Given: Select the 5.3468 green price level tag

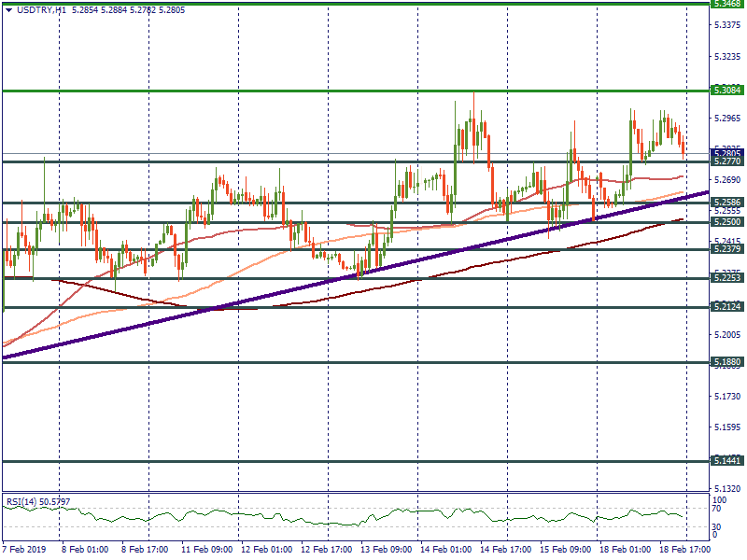Looking at the screenshot, I should (x=727, y=4).
